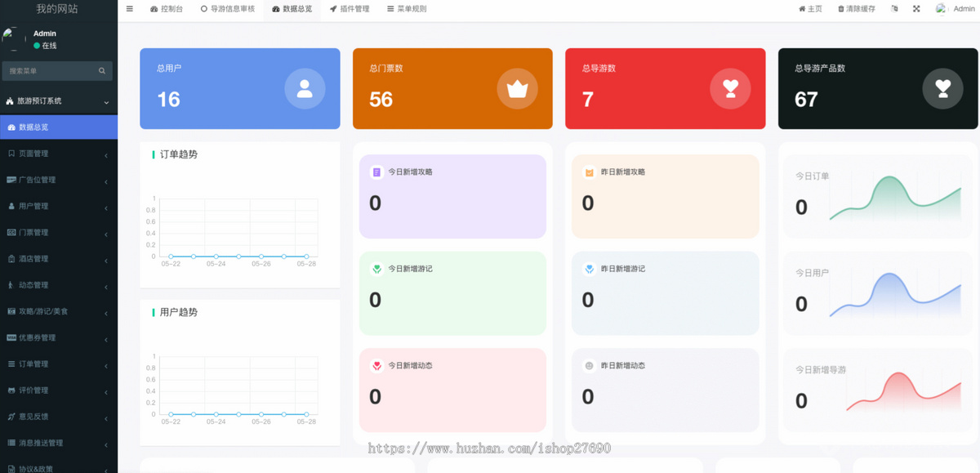Select the 数据总览 top tab
The image size is (980, 473).
coord(292,9)
